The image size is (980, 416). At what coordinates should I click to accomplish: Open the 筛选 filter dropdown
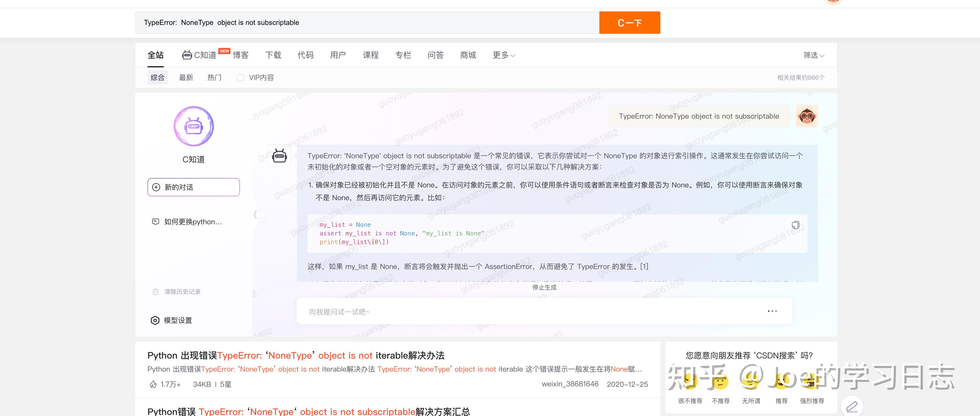813,55
